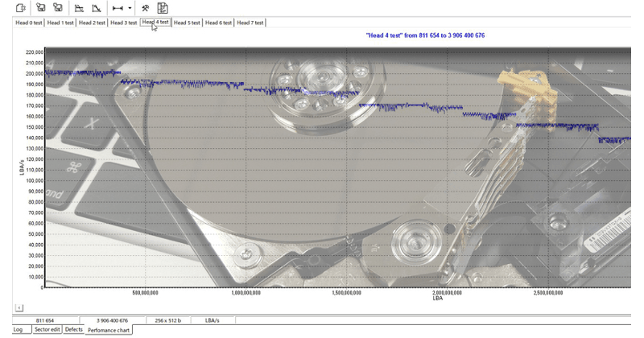Switch to the Head 7 test tab
Screen dimensions: 644x338
pyautogui.click(x=250, y=23)
